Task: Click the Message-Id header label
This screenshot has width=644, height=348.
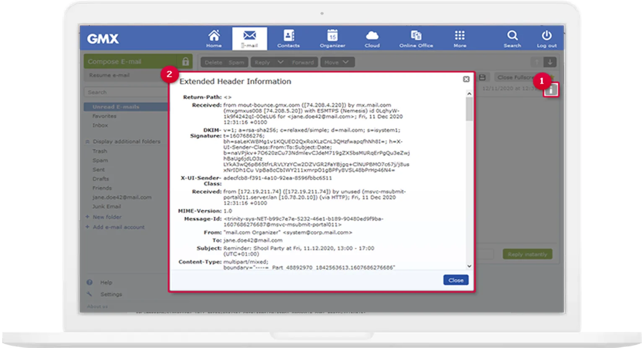Action: 203,219
